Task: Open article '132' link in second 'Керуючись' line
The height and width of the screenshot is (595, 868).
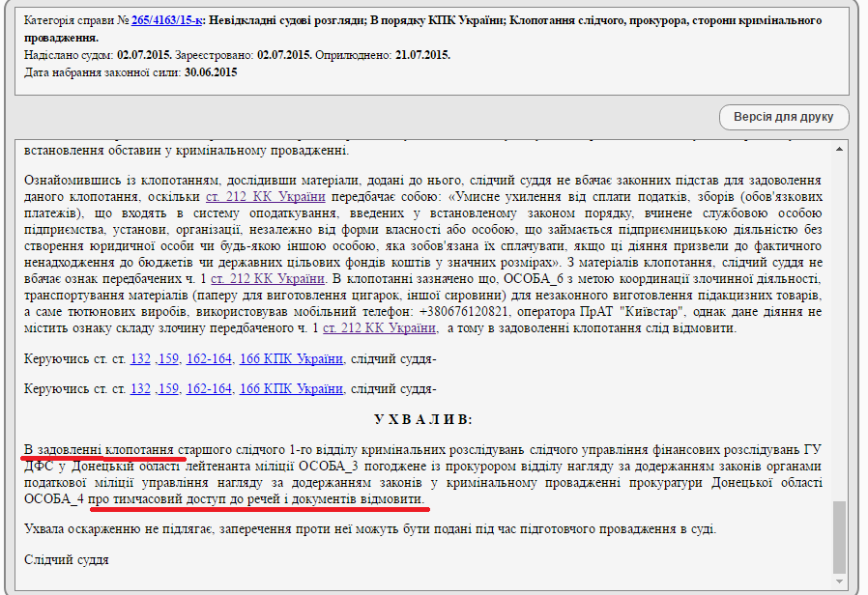Action: 140,388
